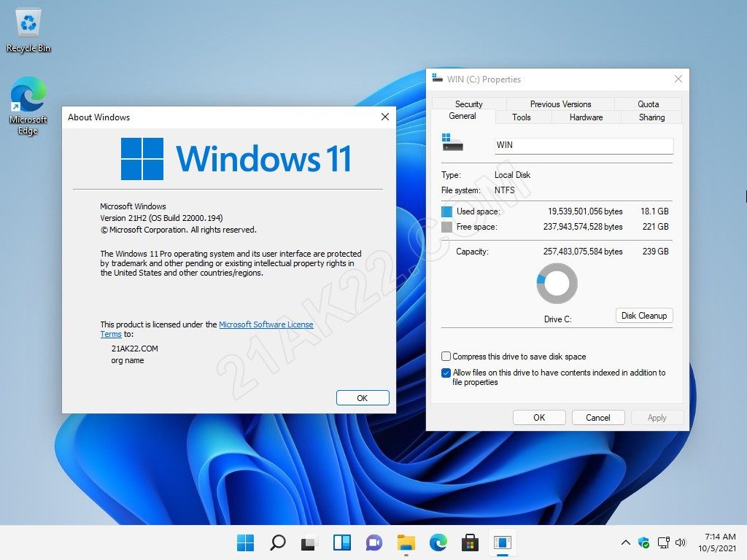Open the network status tray icon
This screenshot has height=560, width=747.
[663, 542]
